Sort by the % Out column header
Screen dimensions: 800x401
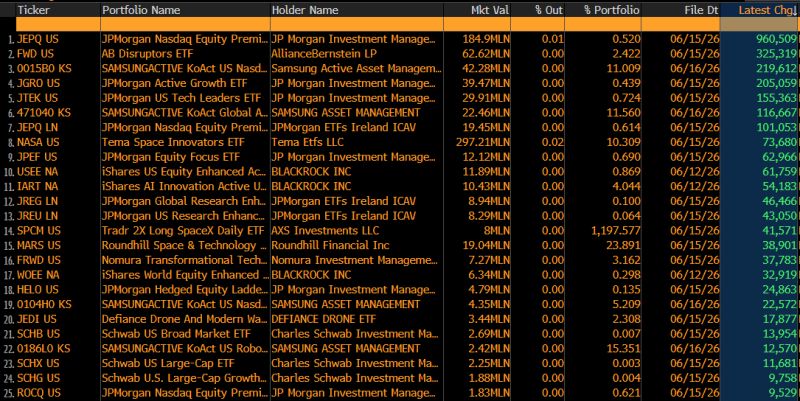pyautogui.click(x=538, y=10)
